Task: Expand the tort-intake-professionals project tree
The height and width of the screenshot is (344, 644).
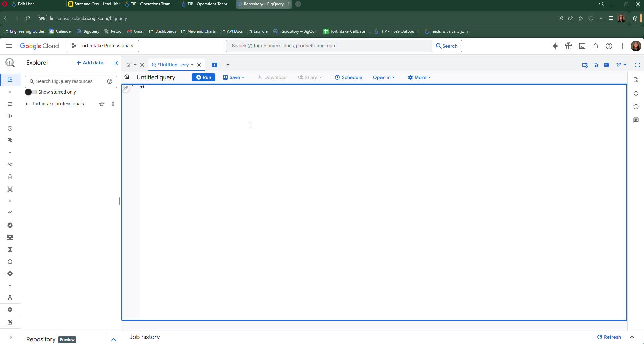Action: click(26, 104)
